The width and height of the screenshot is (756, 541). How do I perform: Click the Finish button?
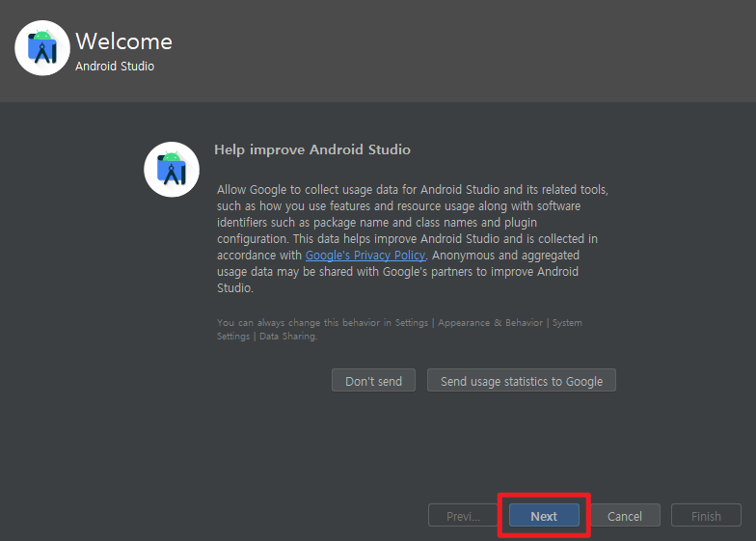pos(706,516)
